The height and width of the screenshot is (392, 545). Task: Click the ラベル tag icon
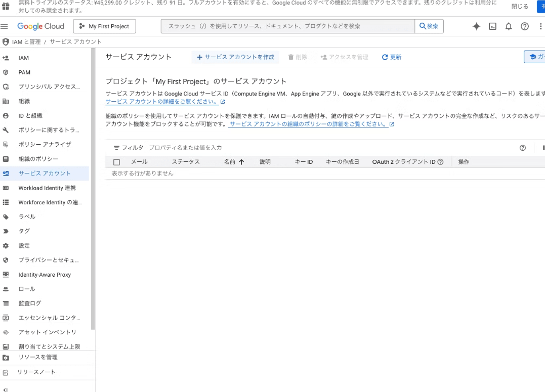pos(6,217)
